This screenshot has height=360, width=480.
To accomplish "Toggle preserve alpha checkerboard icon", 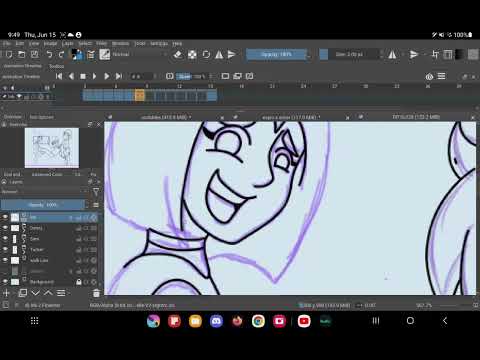I will (x=192, y=54).
